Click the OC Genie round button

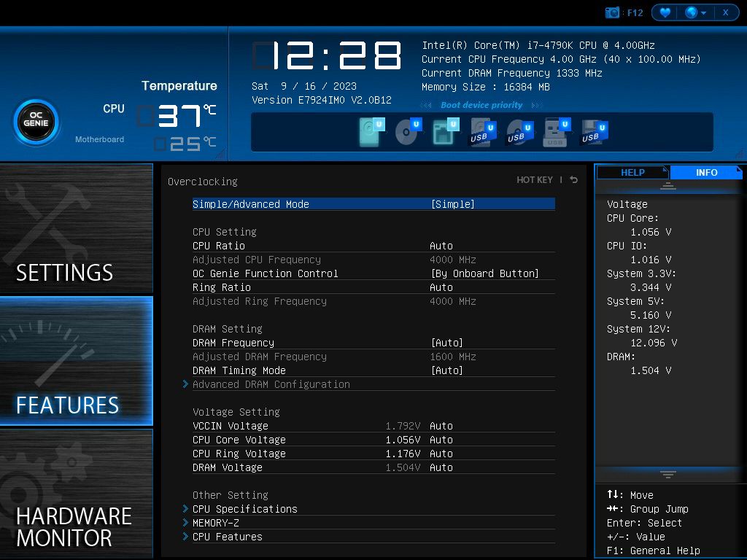[36, 122]
